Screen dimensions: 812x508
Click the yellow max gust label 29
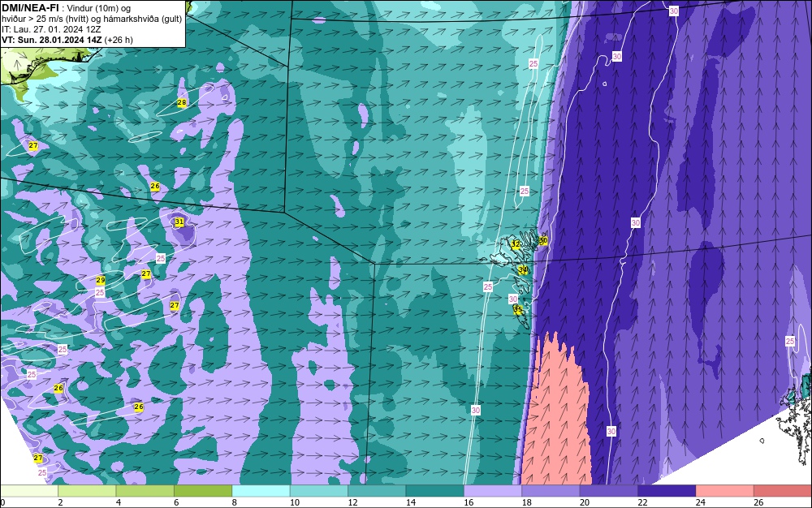(x=101, y=281)
